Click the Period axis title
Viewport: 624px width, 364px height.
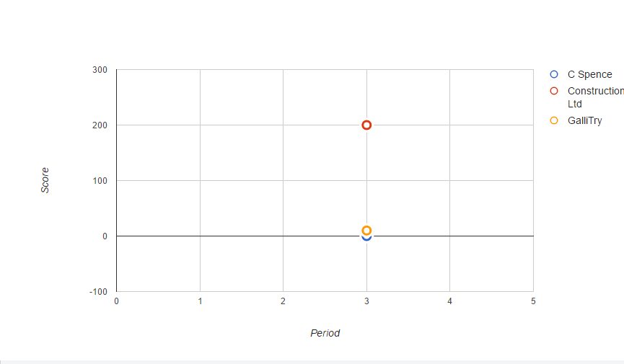tap(325, 334)
